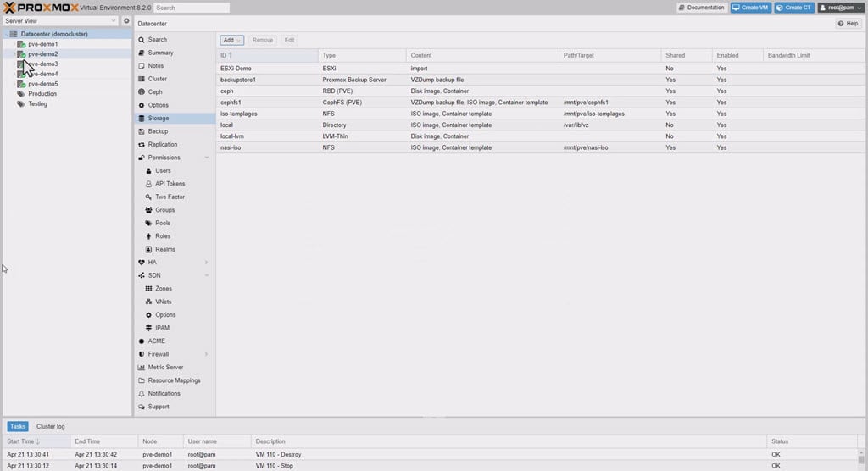Click the Notifications bell icon

pyautogui.click(x=142, y=394)
